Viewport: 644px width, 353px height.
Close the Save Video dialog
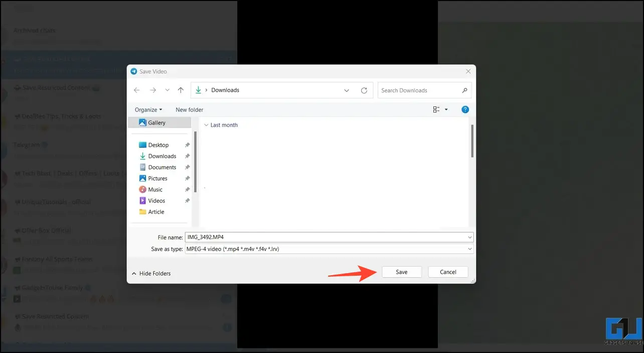[468, 71]
